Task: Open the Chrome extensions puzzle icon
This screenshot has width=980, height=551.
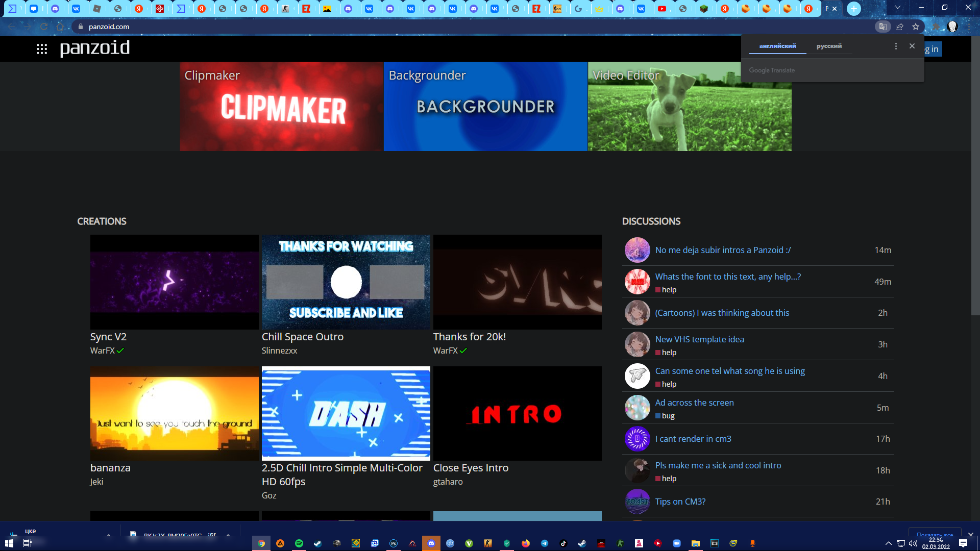Action: pos(936,27)
